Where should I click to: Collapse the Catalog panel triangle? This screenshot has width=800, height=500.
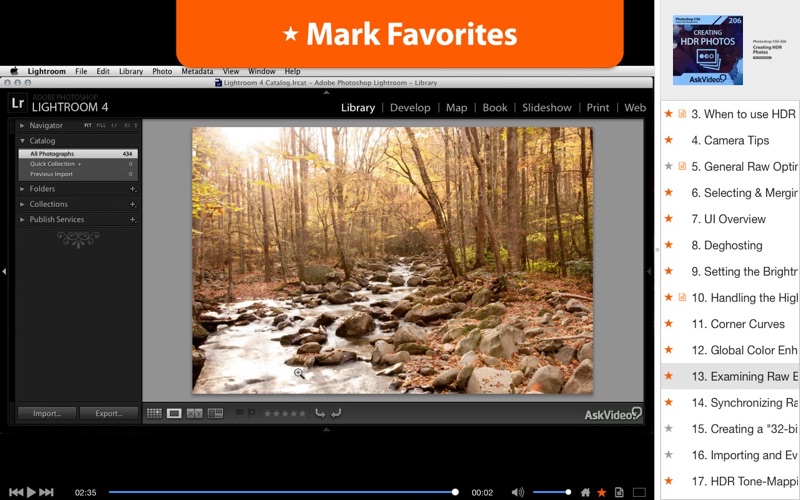pyautogui.click(x=22, y=141)
